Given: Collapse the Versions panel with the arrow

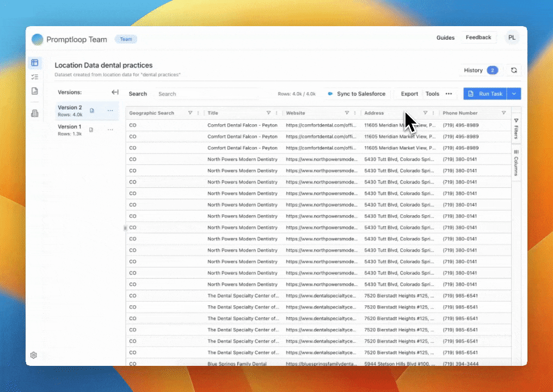Looking at the screenshot, I should coord(115,92).
